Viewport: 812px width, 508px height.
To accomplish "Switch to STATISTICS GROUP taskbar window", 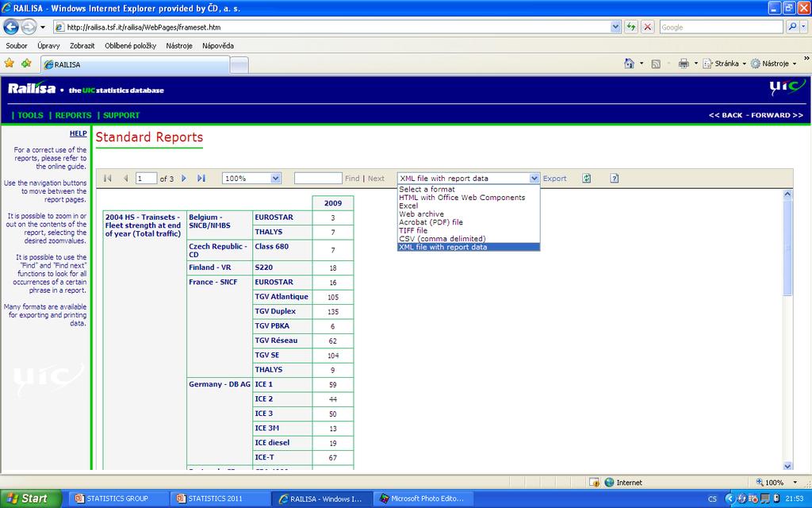I will tap(119, 498).
